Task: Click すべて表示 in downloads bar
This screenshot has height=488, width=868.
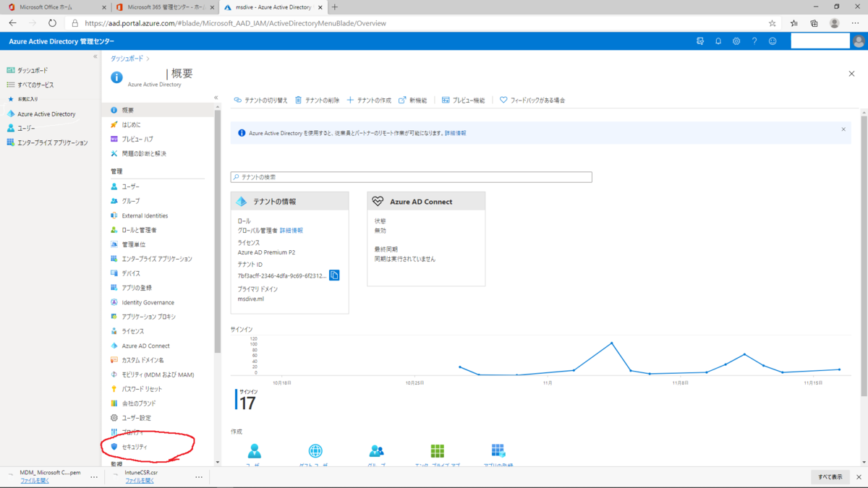Action: 830,477
